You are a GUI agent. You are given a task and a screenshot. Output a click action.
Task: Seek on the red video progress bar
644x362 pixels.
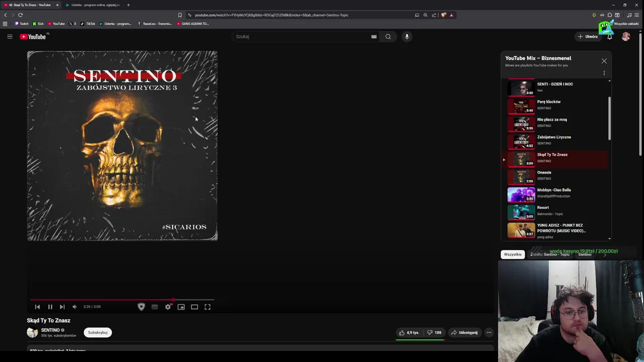pyautogui.click(x=122, y=300)
